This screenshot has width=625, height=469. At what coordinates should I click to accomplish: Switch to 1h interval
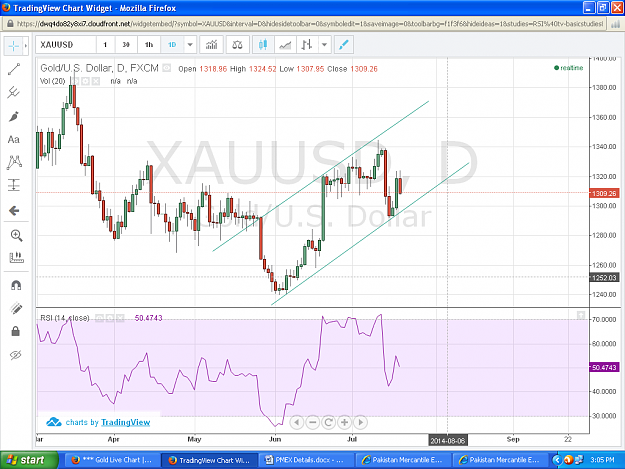tap(149, 45)
